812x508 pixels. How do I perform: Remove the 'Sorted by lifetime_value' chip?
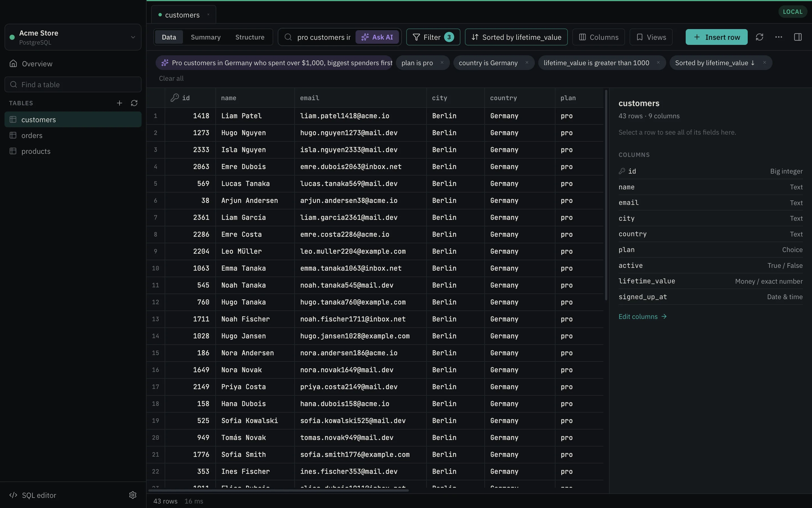tap(765, 62)
